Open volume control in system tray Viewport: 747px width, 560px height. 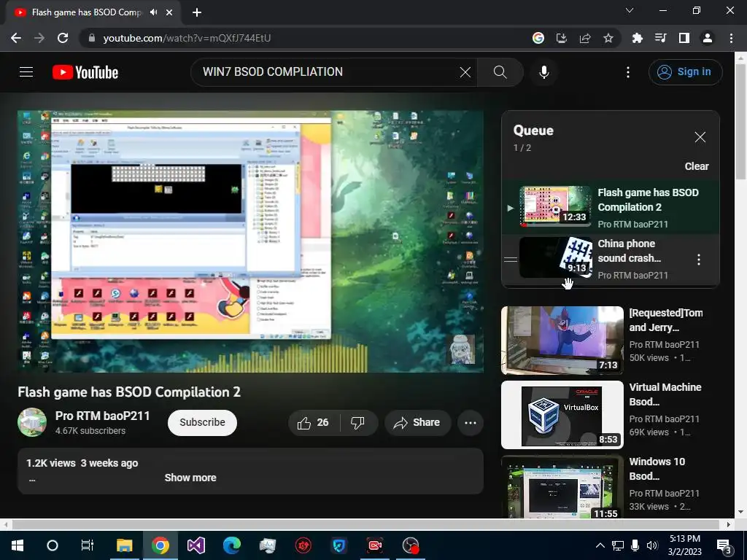(x=652, y=545)
